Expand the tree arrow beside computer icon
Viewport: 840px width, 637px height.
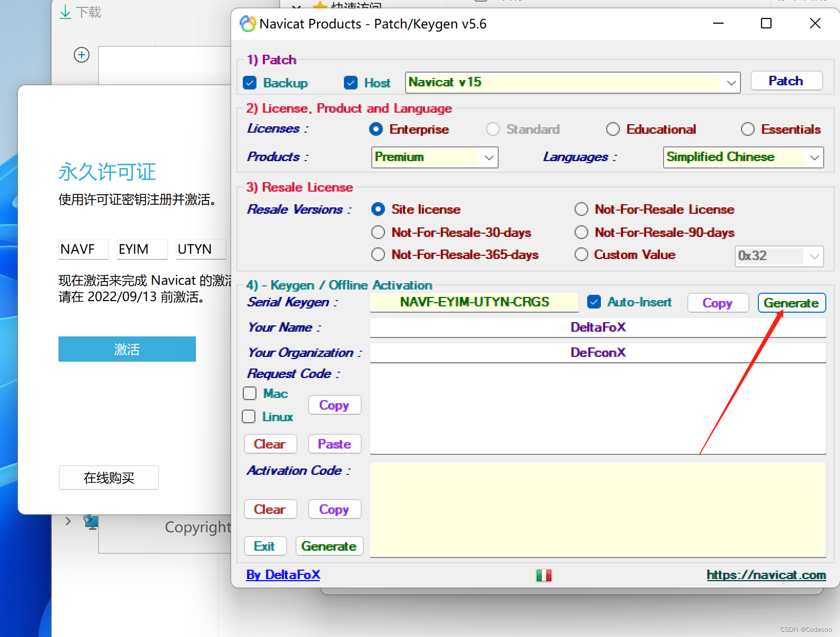point(68,521)
